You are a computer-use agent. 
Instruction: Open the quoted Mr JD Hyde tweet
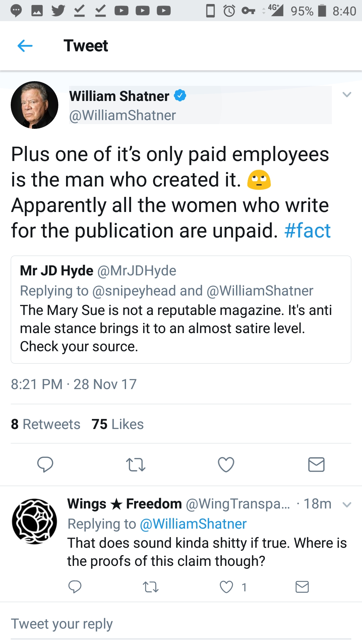[181, 310]
